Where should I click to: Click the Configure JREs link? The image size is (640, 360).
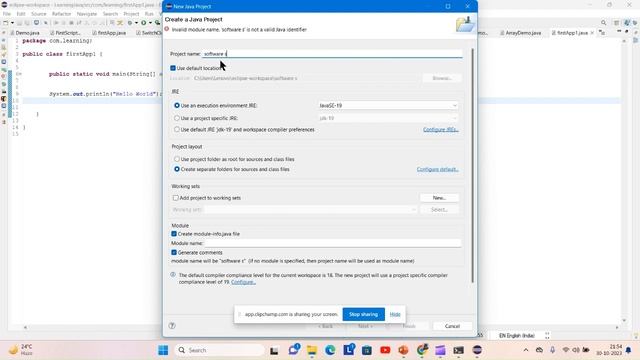click(x=440, y=129)
